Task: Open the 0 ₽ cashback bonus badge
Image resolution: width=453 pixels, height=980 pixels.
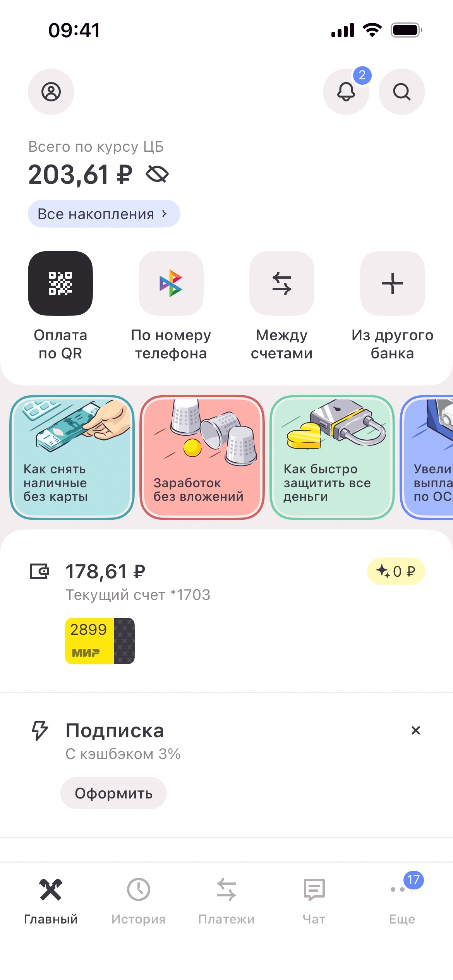Action: (396, 571)
